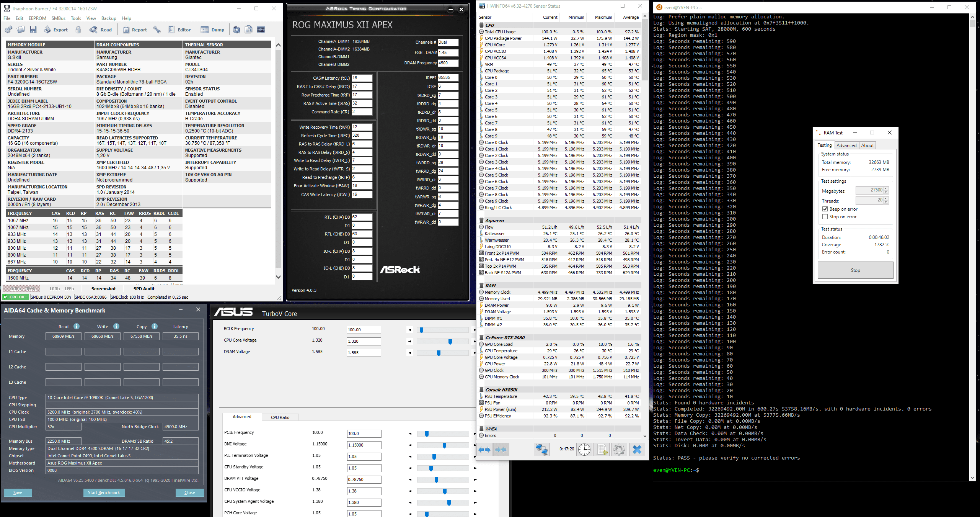The width and height of the screenshot is (980, 517).
Task: Click HWiNFO network computers icon
Action: point(541,450)
